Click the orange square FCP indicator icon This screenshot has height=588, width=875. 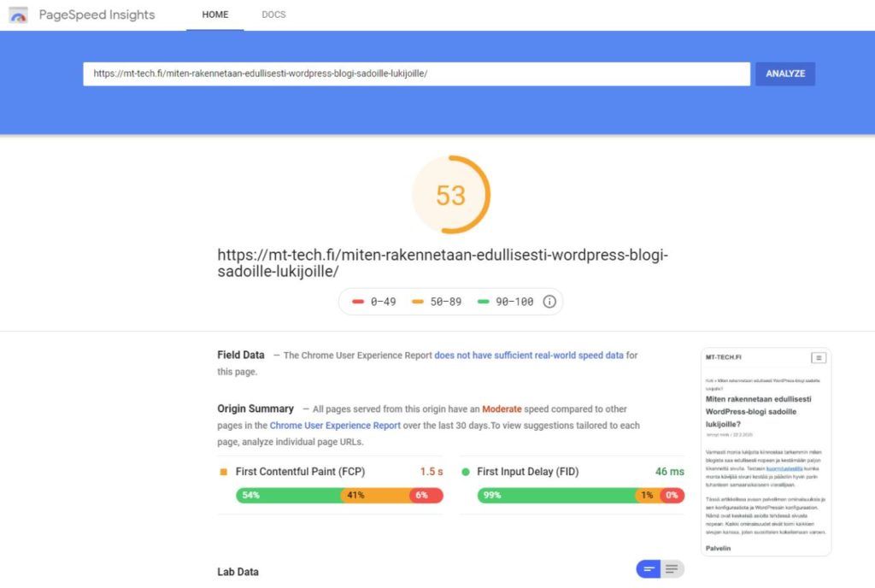pos(224,471)
